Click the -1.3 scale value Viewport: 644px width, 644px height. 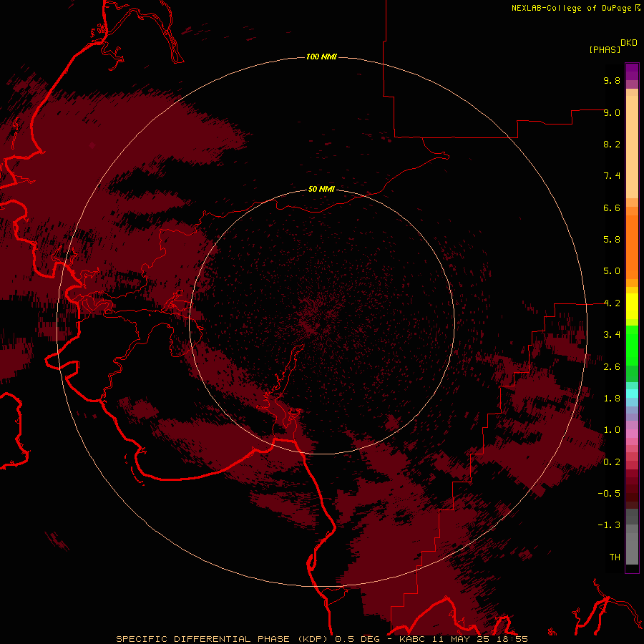coord(609,525)
